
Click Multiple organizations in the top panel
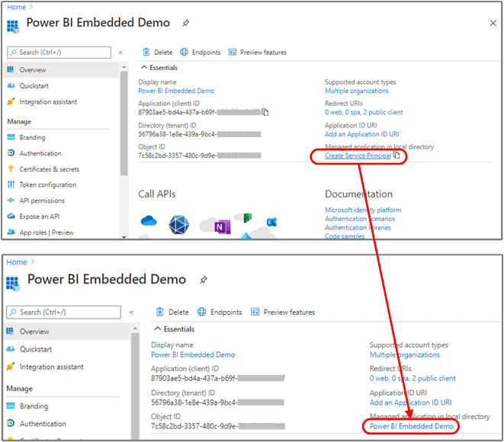coord(357,91)
